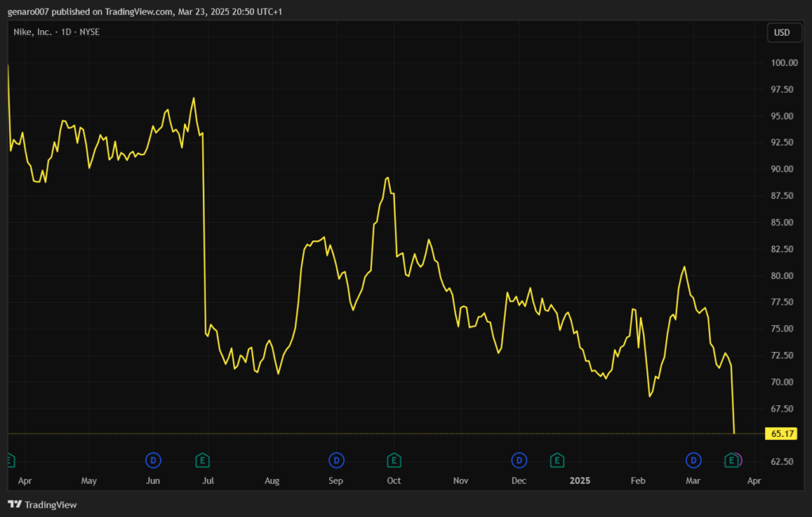This screenshot has width=812, height=517.
Task: Click the earnings marker before April 2025
Action: tap(733, 460)
